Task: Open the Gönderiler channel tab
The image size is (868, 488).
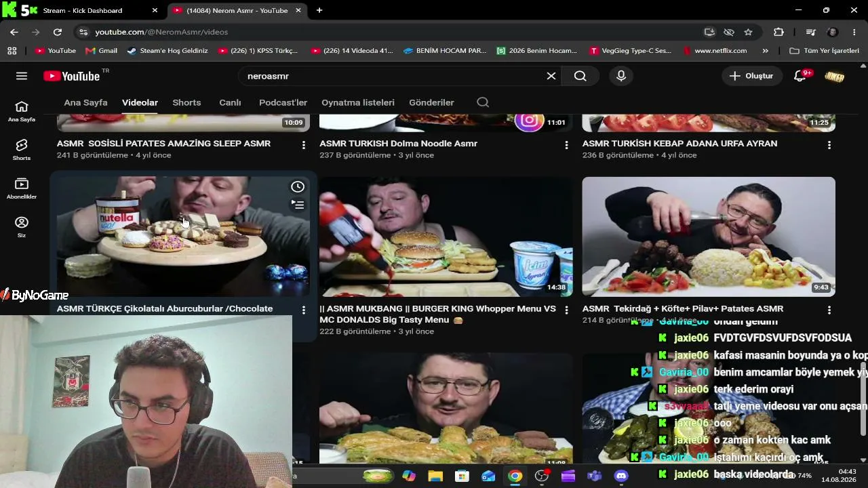Action: pos(431,102)
